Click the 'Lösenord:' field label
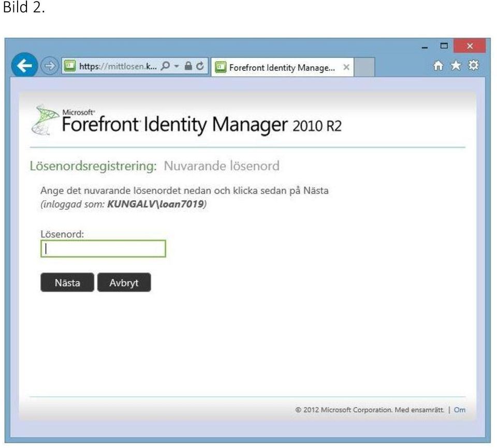Image resolution: width=497 pixels, height=448 pixels. coord(62,234)
